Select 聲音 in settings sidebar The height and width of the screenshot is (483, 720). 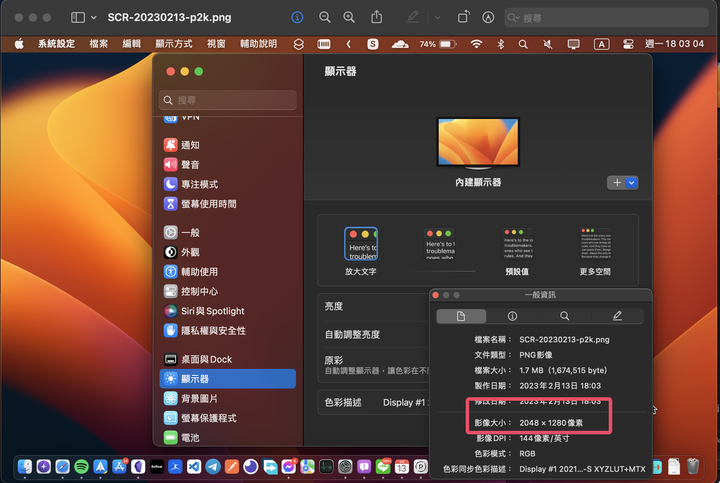(228, 164)
